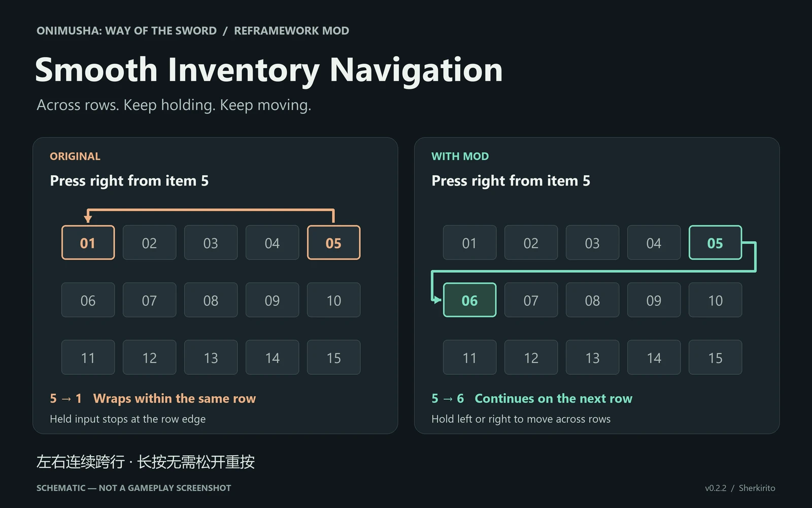Select green slot 06 in With Mod grid
The height and width of the screenshot is (508, 812).
pyautogui.click(x=469, y=300)
